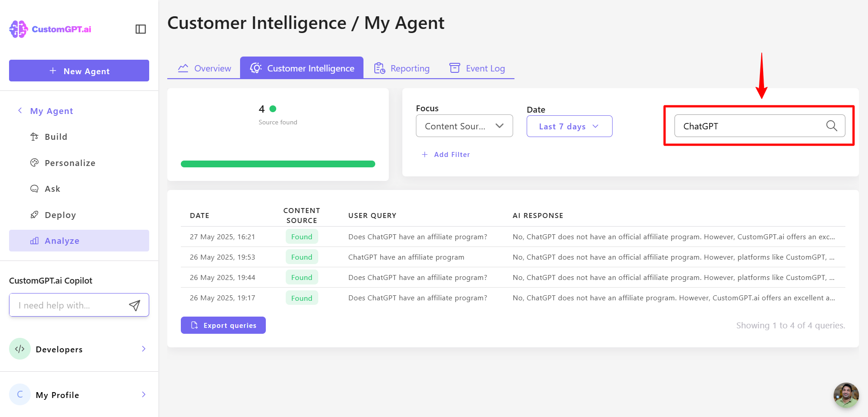This screenshot has height=417, width=868.
Task: Click the CustomGPT.ai brain logo
Action: [x=19, y=29]
